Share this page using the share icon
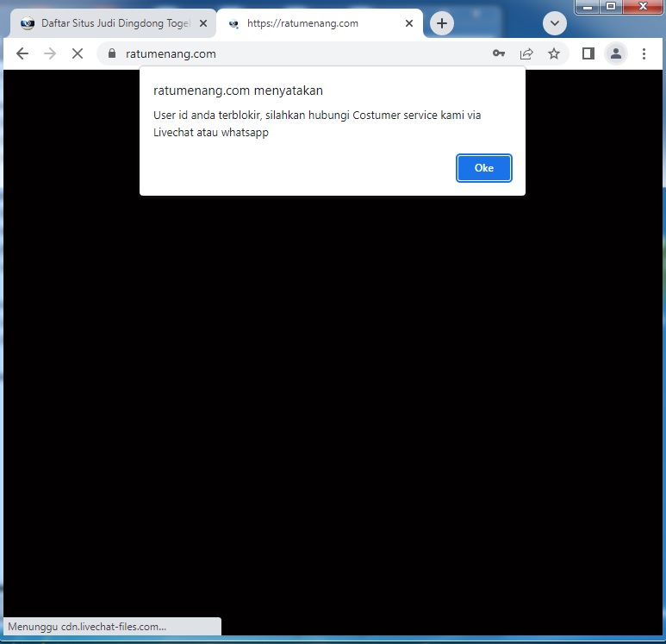Image resolution: width=666 pixels, height=644 pixels. (526, 53)
